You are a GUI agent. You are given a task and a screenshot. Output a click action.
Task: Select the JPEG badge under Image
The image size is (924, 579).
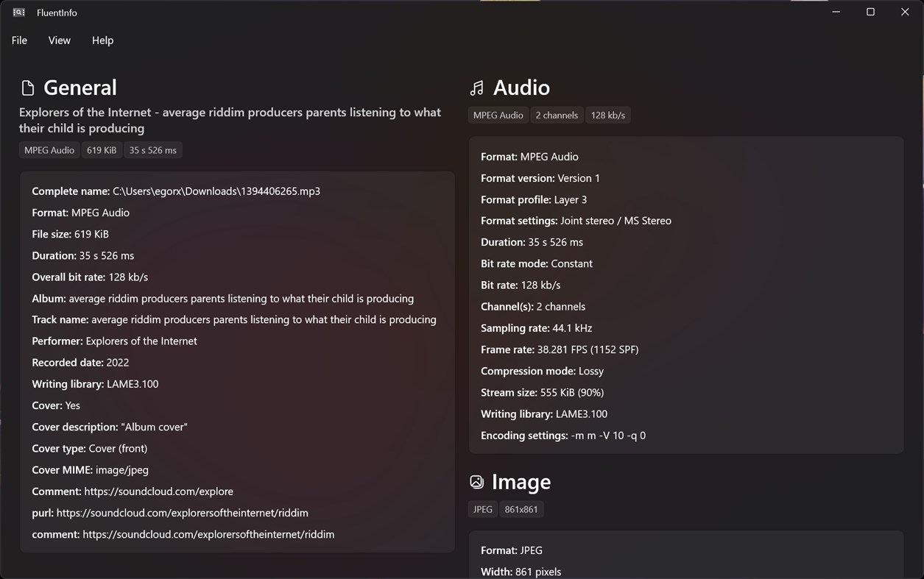click(482, 508)
